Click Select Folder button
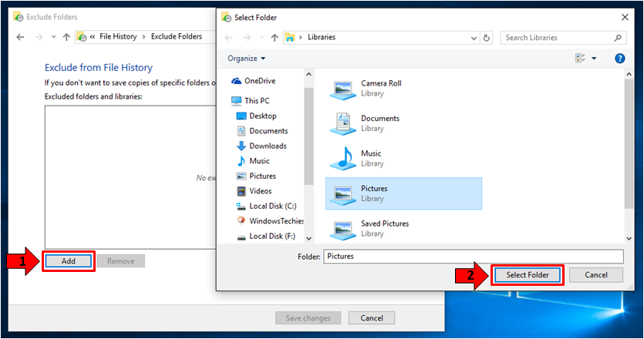 [x=528, y=275]
